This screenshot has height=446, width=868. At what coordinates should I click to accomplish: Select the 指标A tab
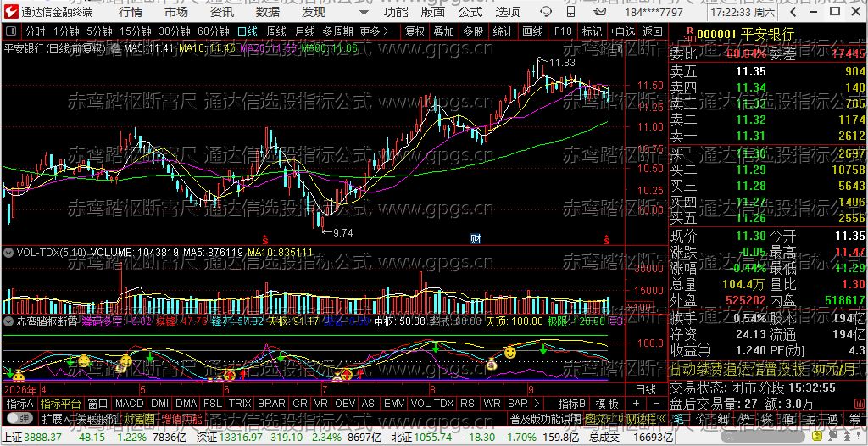(x=20, y=404)
